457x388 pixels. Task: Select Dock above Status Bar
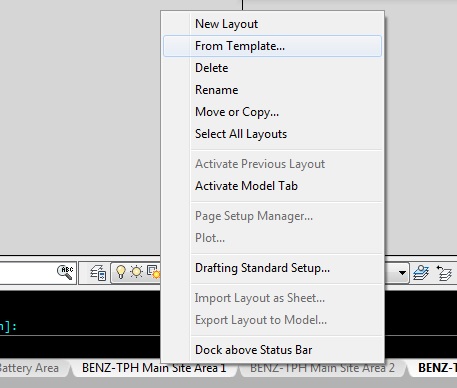272,350
